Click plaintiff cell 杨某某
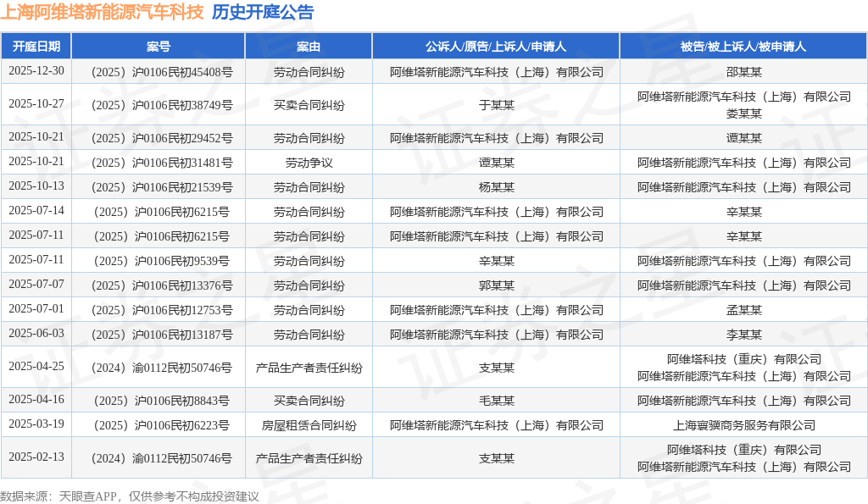 click(x=497, y=187)
